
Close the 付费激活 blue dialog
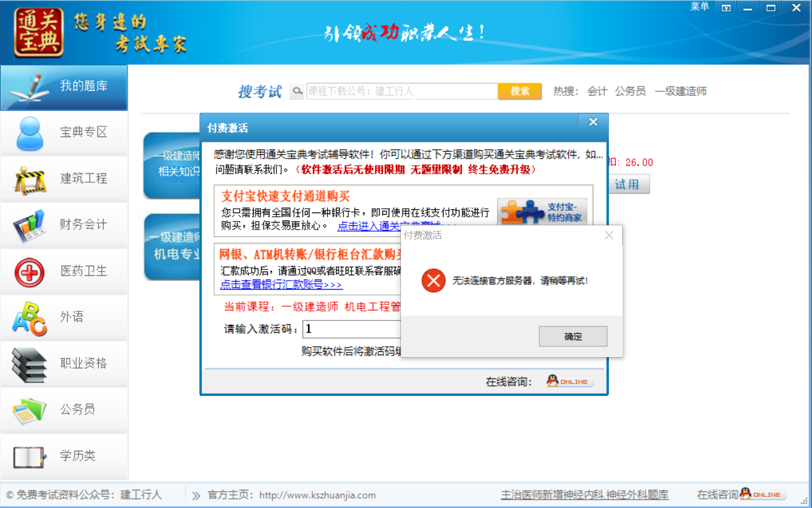[x=593, y=122]
